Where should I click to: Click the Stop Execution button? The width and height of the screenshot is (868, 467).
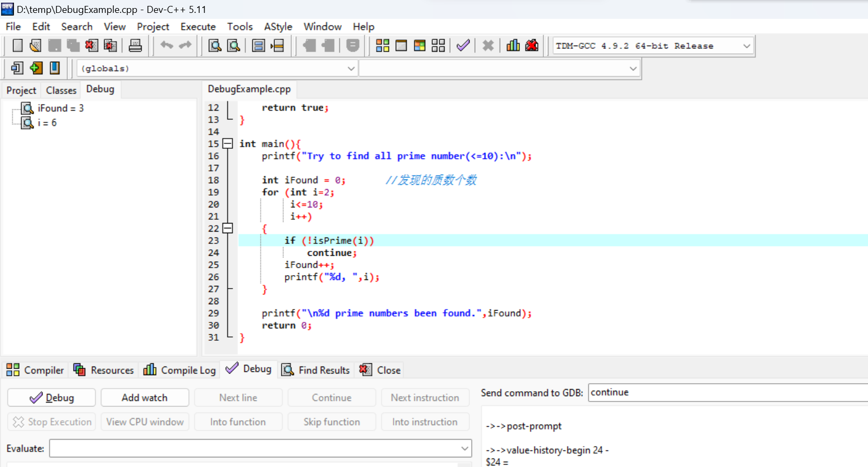[52, 422]
